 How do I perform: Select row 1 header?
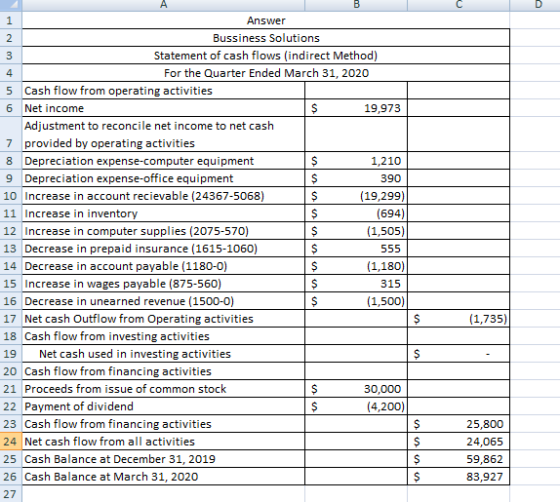coord(11,20)
